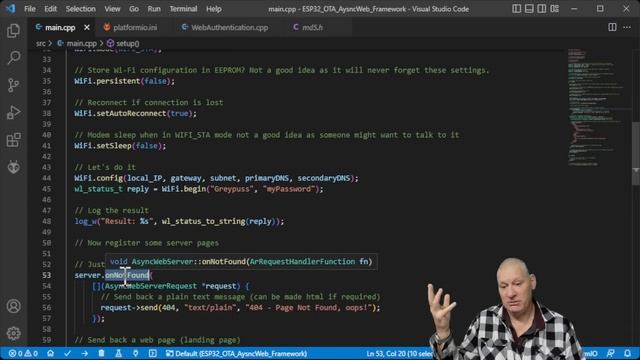Open the Customize Layout icon
The image size is (640, 360).
click(555, 9)
